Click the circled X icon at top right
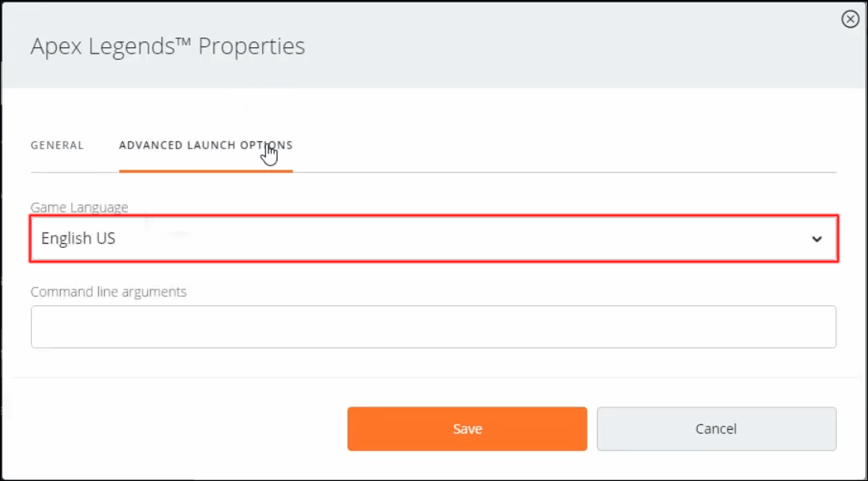This screenshot has width=868, height=481. (x=850, y=19)
